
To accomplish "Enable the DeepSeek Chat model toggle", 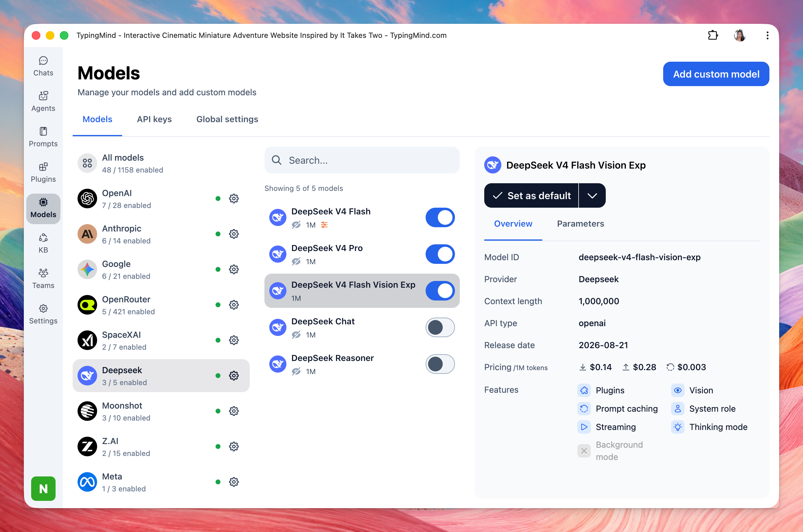I will pyautogui.click(x=440, y=327).
